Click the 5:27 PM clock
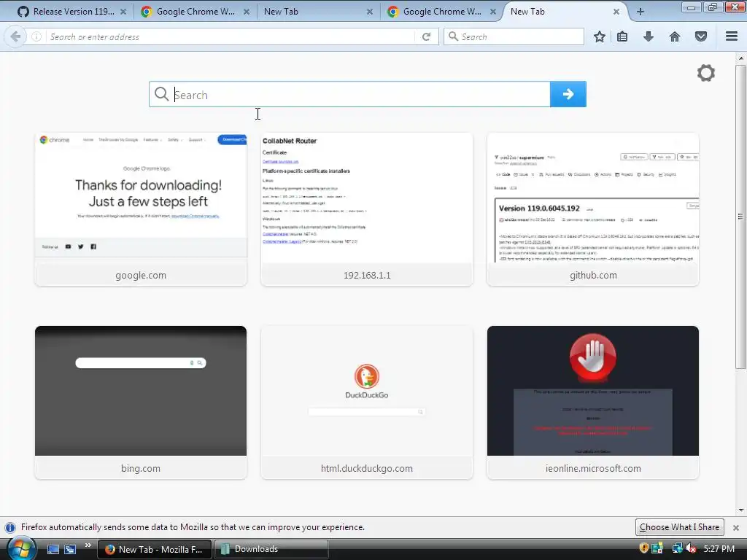 [x=719, y=548]
